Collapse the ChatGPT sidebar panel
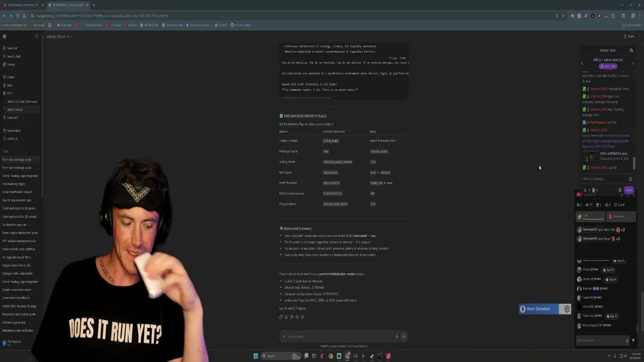 pos(36,36)
